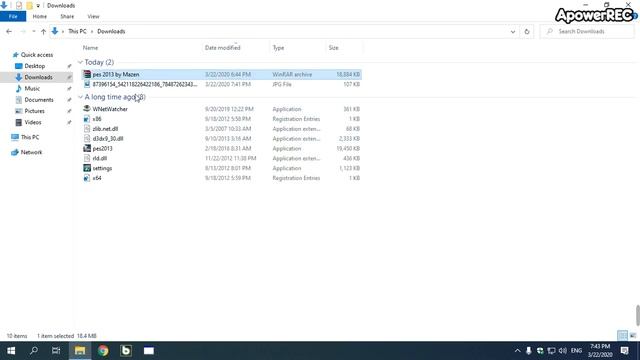The image size is (640, 360).
Task: Click the Forward navigation arrow
Action: (x=23, y=31)
